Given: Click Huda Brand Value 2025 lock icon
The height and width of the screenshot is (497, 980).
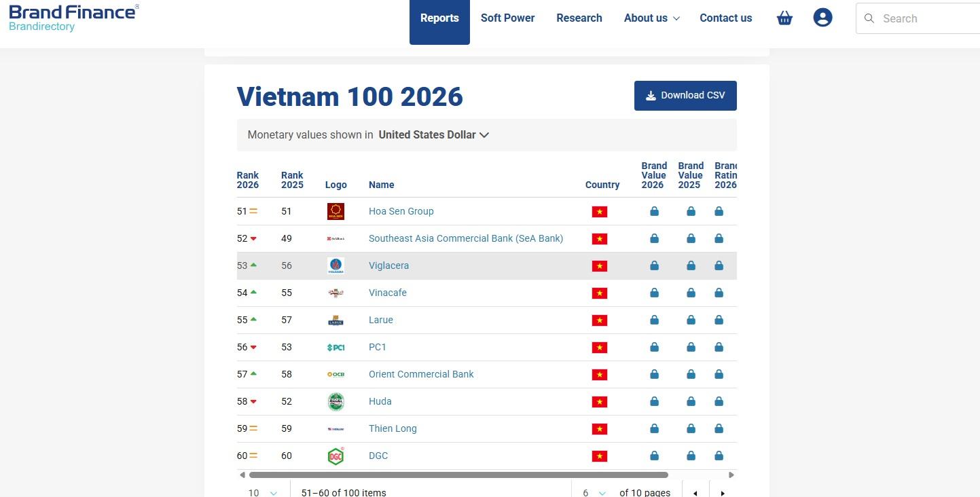Looking at the screenshot, I should 691,401.
